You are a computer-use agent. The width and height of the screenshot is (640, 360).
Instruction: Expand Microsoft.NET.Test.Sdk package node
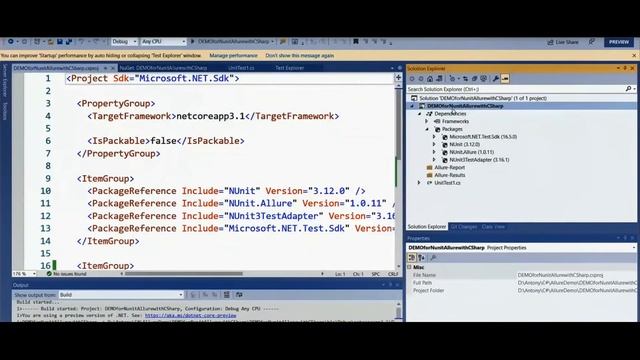434,137
